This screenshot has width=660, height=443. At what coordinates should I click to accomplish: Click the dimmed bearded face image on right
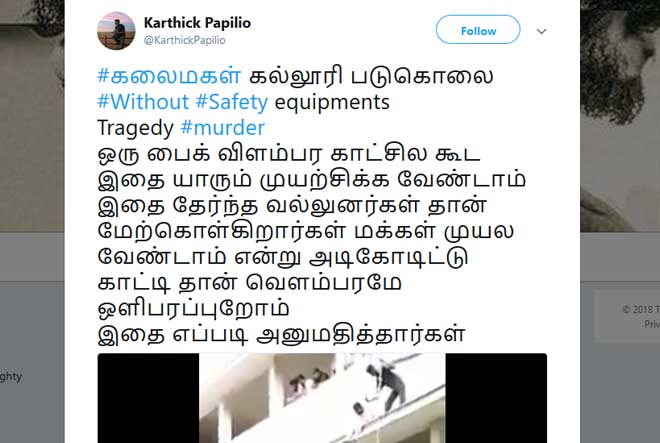[x=620, y=116]
